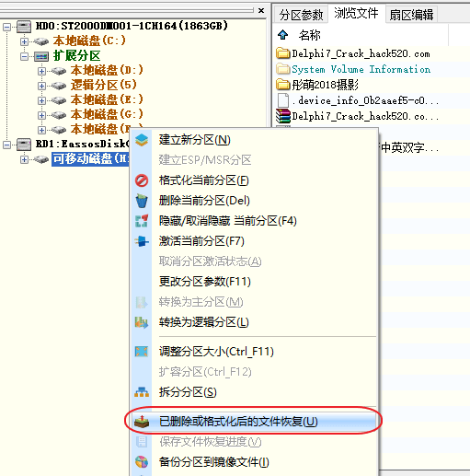Click the backup partition to image icon

tap(142, 462)
